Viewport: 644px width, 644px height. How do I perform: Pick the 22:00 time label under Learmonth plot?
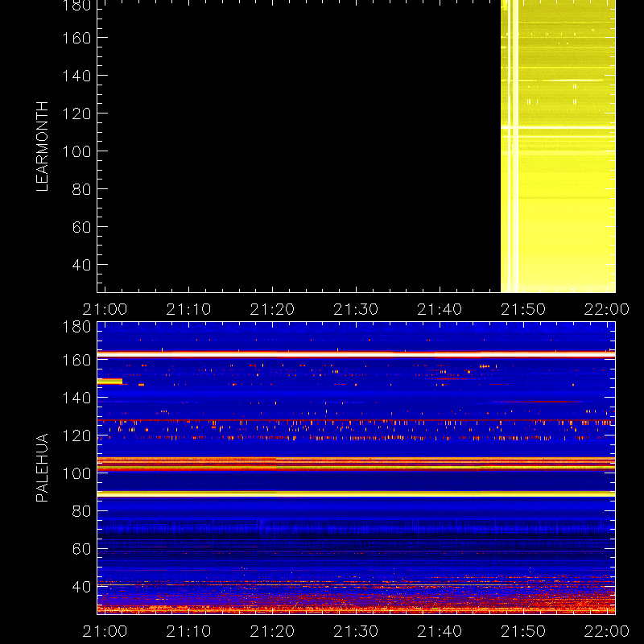[x=607, y=309]
